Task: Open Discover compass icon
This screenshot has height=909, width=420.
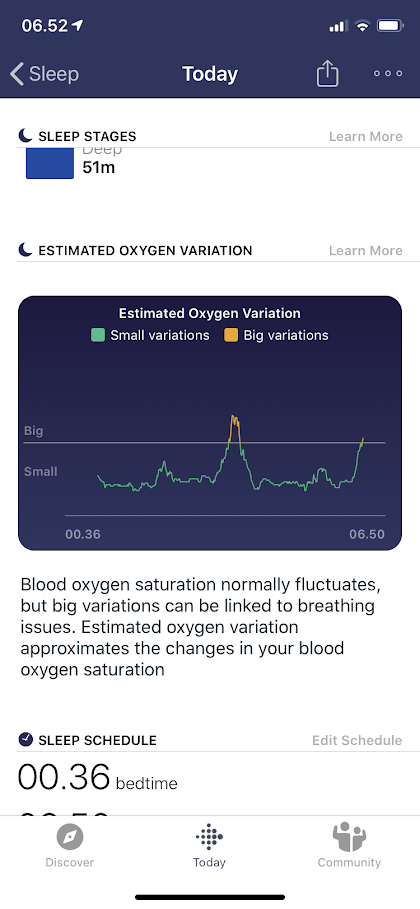Action: coord(70,837)
